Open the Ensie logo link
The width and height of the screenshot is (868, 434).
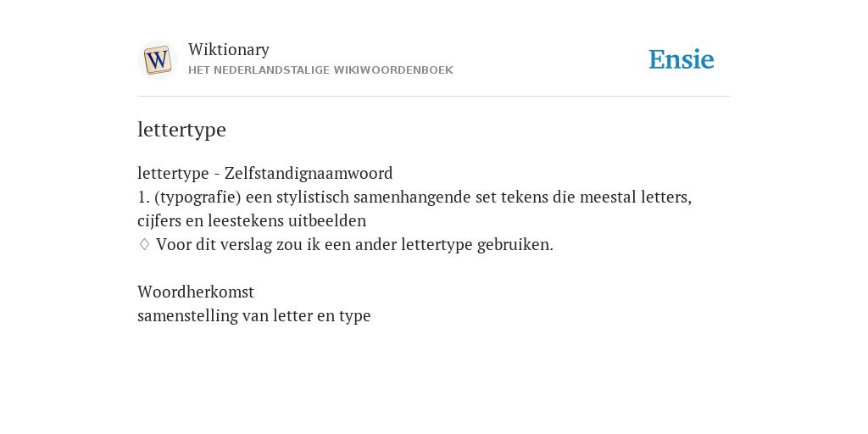(x=682, y=59)
